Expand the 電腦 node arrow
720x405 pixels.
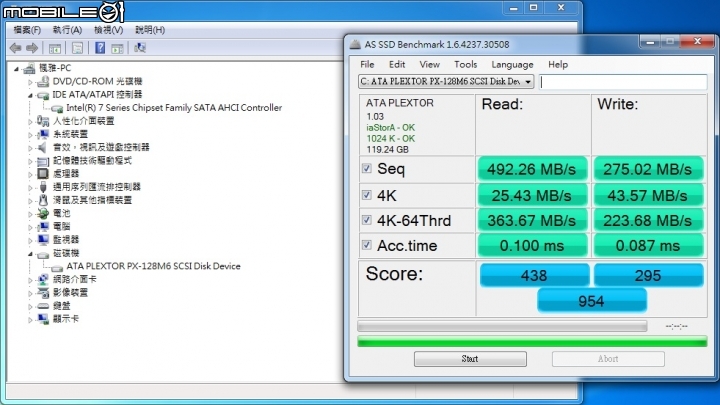pyautogui.click(x=30, y=227)
